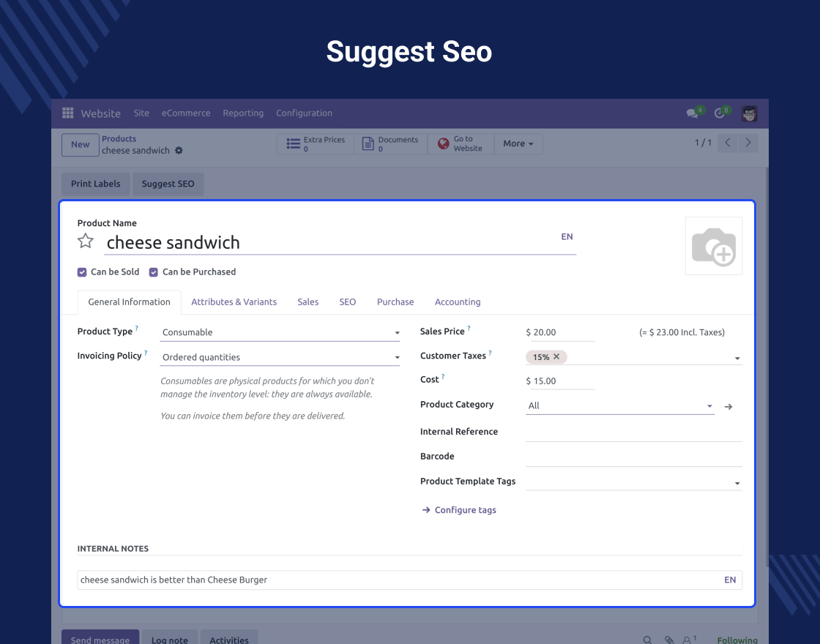Image resolution: width=820 pixels, height=644 pixels.
Task: Click the Suggest SEO button
Action: click(168, 184)
